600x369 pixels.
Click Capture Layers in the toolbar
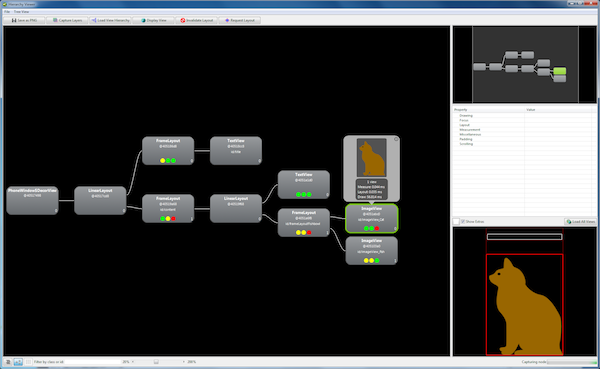point(67,20)
